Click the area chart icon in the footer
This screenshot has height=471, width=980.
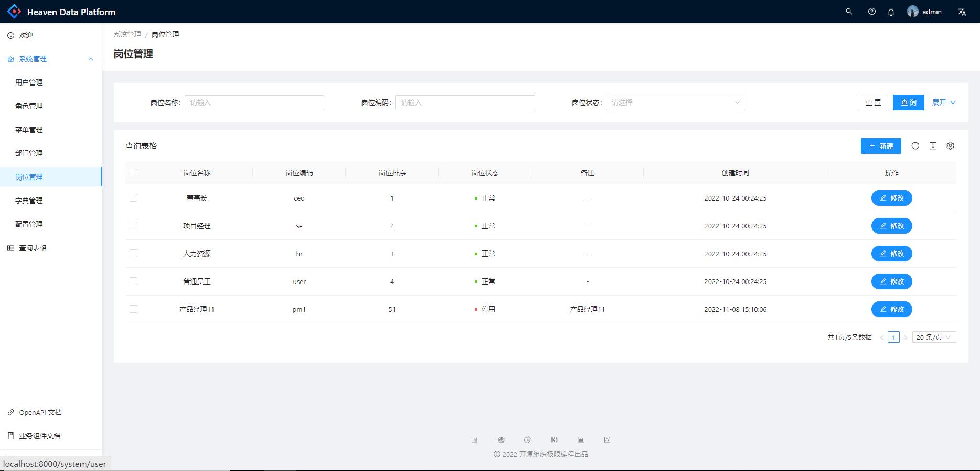click(x=580, y=440)
